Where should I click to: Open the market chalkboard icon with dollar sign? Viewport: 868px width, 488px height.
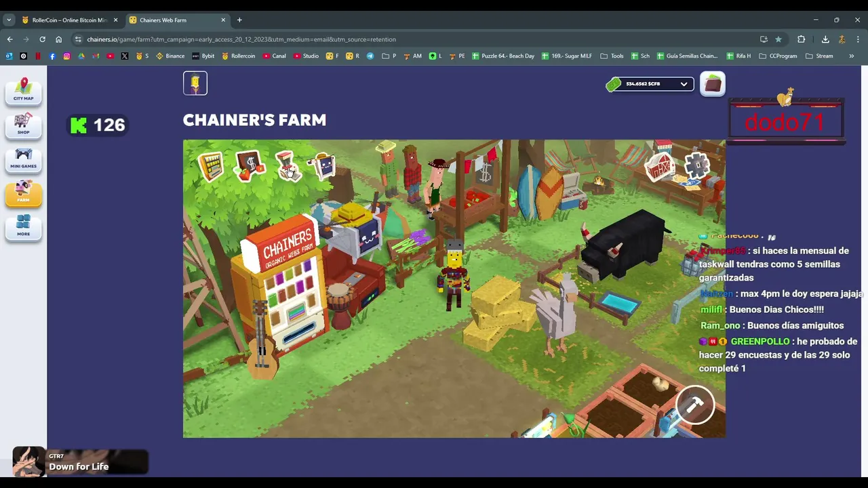[250, 166]
